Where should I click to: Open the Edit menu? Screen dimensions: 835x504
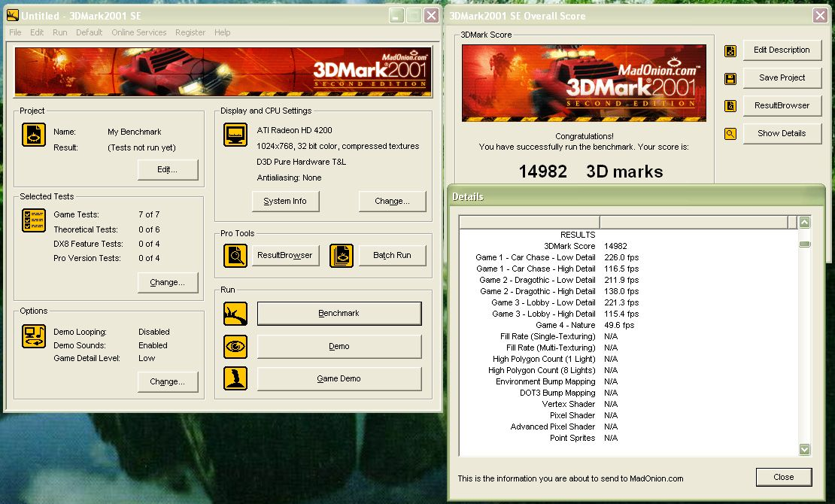(37, 32)
